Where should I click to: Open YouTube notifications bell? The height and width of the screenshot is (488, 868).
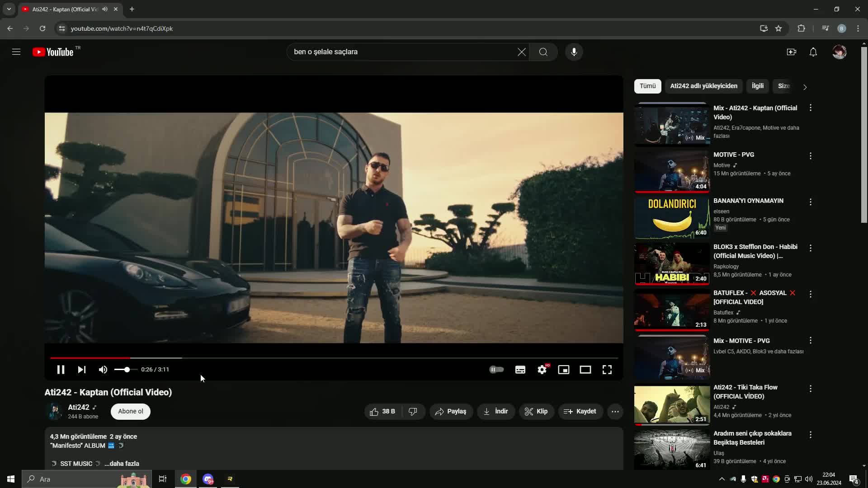click(x=813, y=52)
